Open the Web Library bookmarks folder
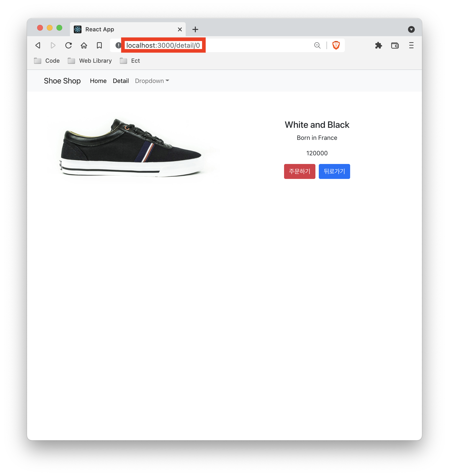The width and height of the screenshot is (449, 476). [90, 61]
